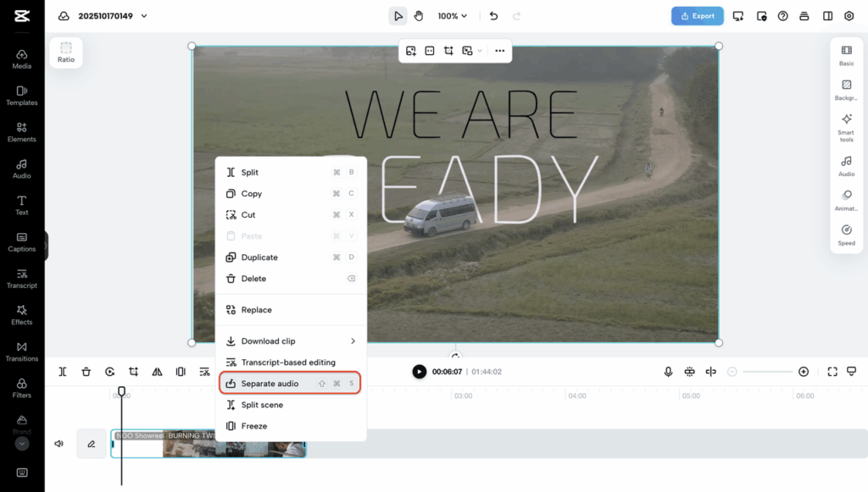Click the timeline zoom in plus button

804,372
